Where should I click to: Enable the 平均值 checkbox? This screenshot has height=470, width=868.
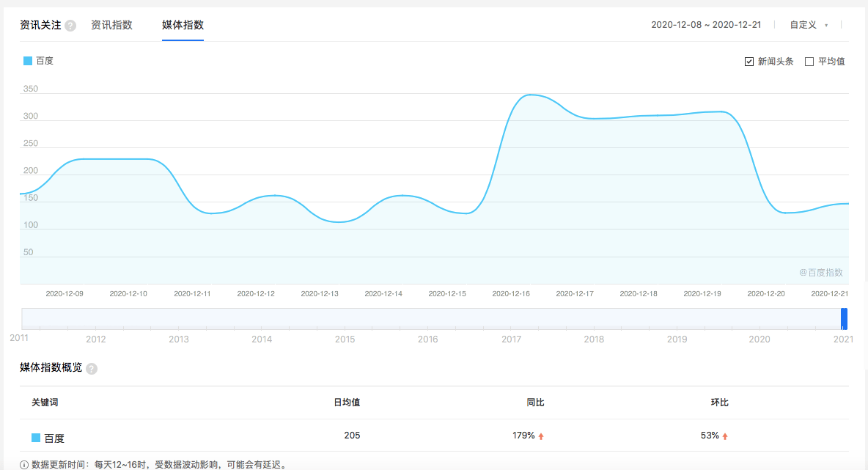click(x=809, y=62)
